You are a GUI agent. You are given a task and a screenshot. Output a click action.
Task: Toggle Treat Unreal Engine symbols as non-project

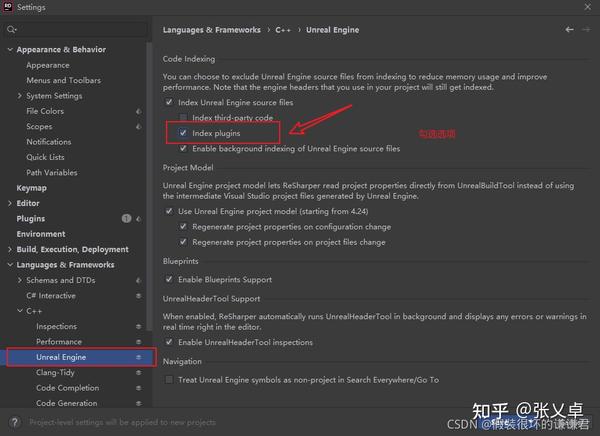coord(169,379)
